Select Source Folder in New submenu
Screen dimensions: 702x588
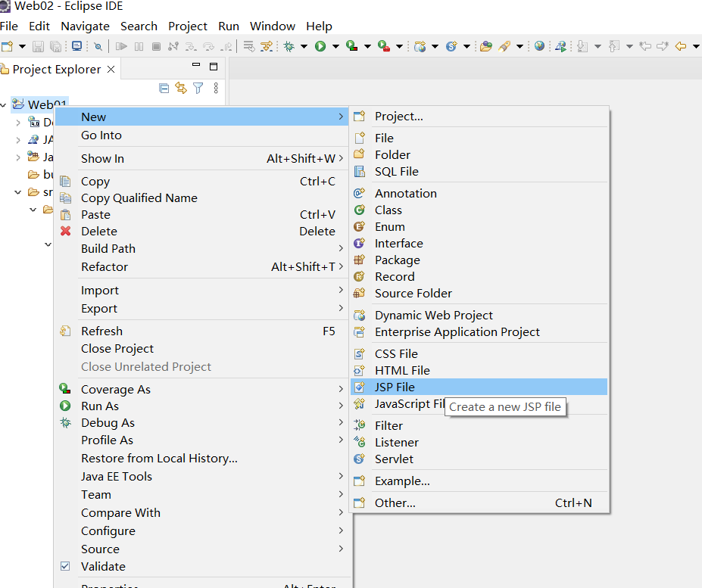coord(479,293)
